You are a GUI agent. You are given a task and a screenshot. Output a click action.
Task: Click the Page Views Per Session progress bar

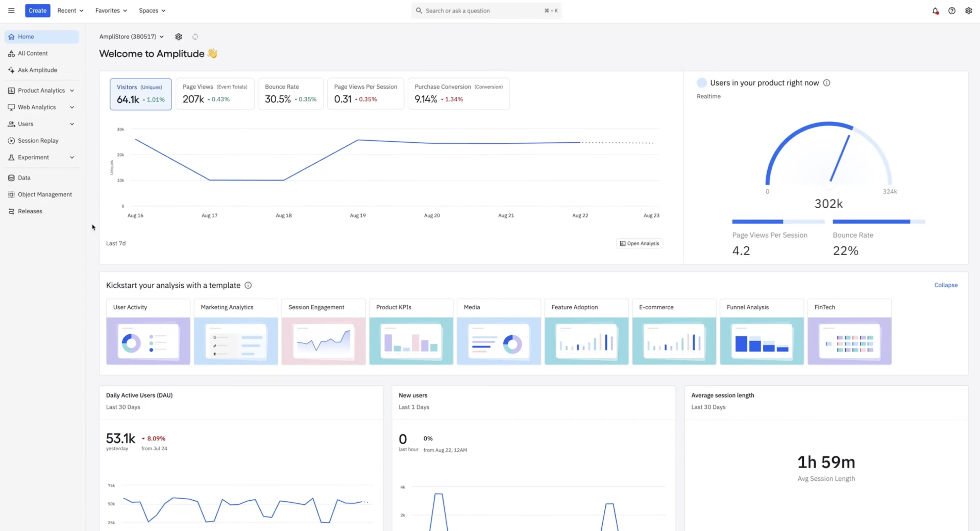(778, 222)
